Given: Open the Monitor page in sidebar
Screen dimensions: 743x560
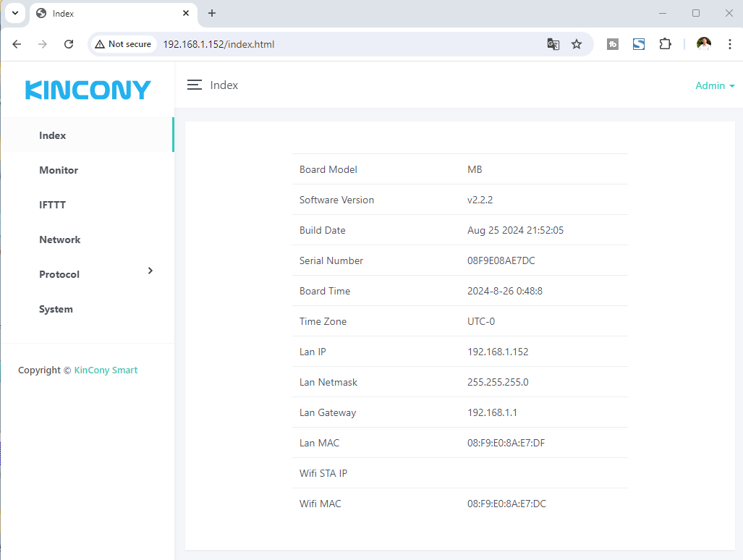Looking at the screenshot, I should click(59, 170).
